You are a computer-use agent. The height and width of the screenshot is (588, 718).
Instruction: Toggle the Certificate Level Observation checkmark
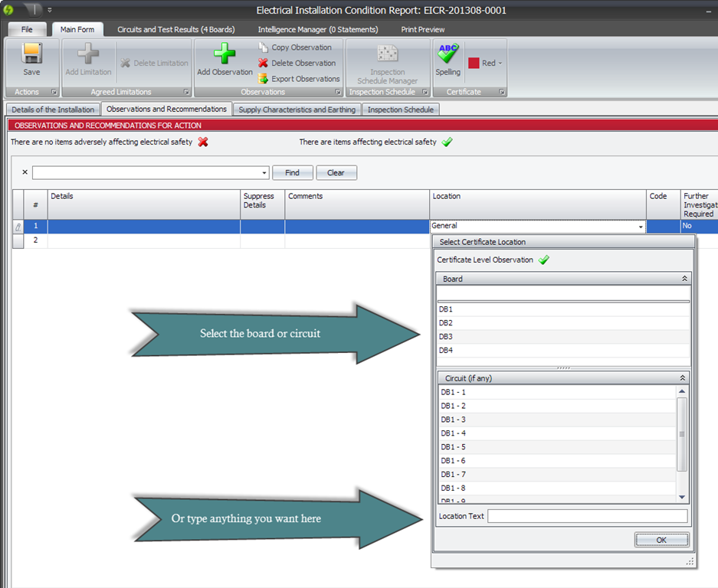click(x=544, y=260)
